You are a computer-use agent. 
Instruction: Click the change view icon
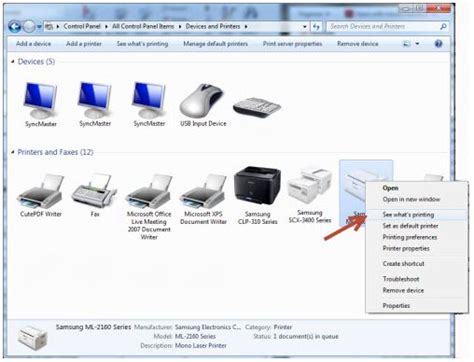click(407, 44)
